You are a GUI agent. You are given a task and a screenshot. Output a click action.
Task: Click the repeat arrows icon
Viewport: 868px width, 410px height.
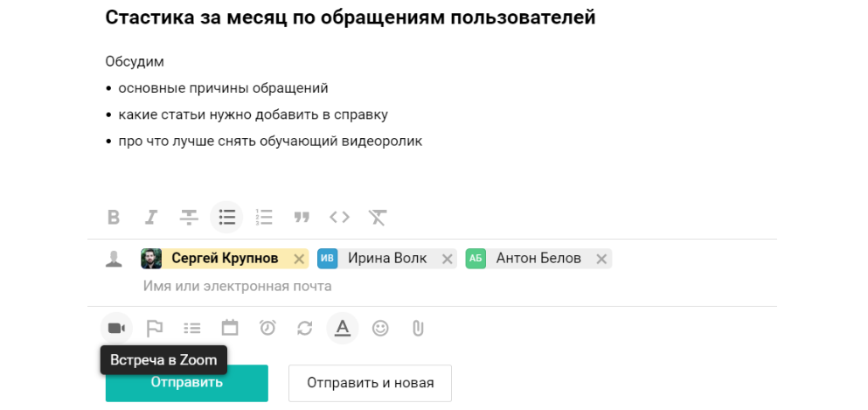click(x=305, y=328)
